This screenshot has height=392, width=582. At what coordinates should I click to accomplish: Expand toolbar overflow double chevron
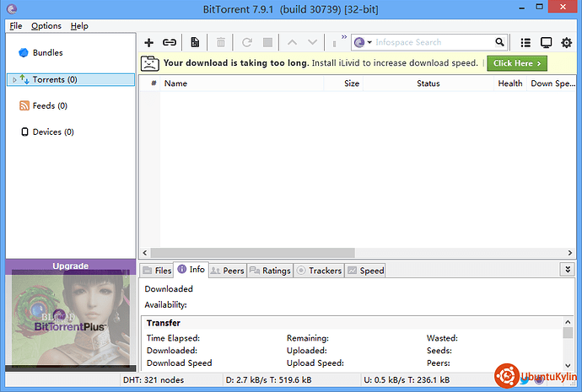pyautogui.click(x=344, y=37)
